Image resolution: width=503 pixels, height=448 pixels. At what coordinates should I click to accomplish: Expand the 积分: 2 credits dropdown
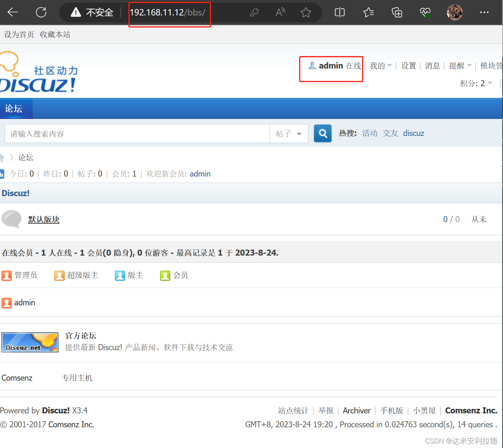476,83
